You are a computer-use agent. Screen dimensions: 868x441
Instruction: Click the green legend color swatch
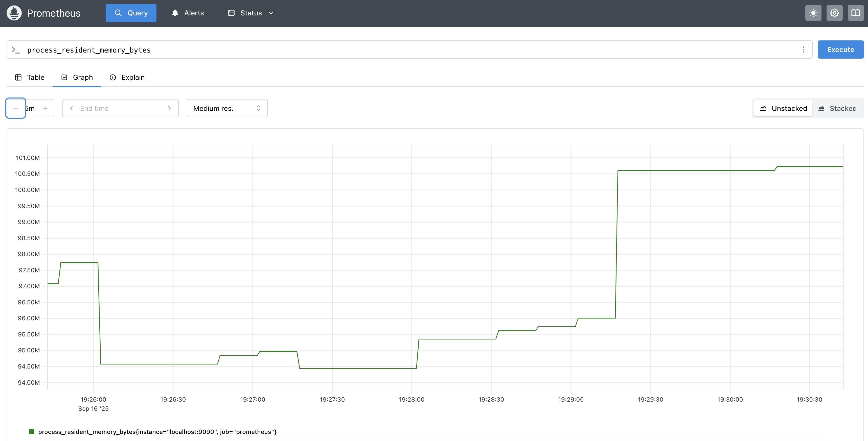pos(32,432)
